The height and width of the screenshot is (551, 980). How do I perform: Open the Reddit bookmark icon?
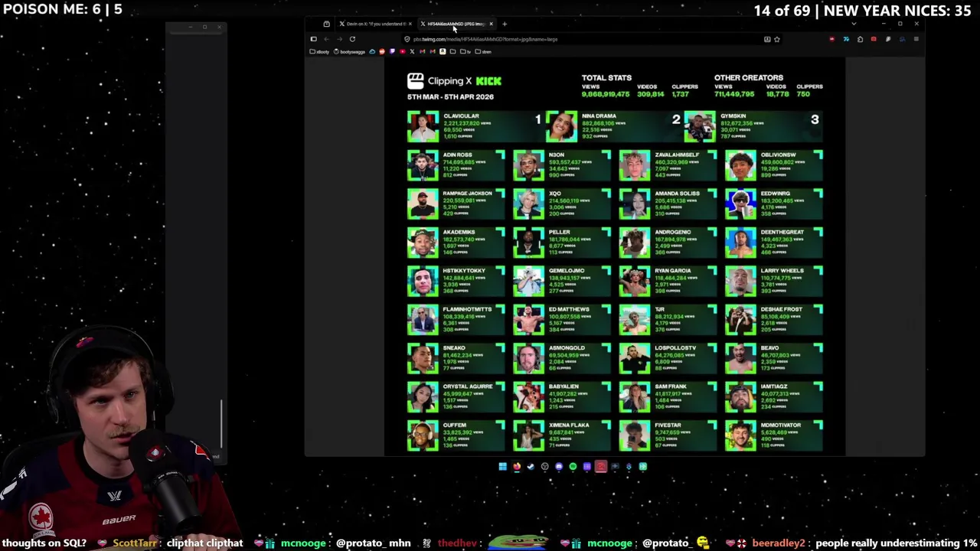(382, 51)
